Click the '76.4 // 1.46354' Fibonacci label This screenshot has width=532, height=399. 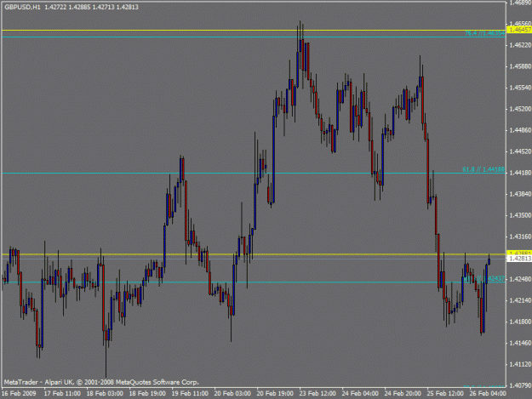(484, 33)
